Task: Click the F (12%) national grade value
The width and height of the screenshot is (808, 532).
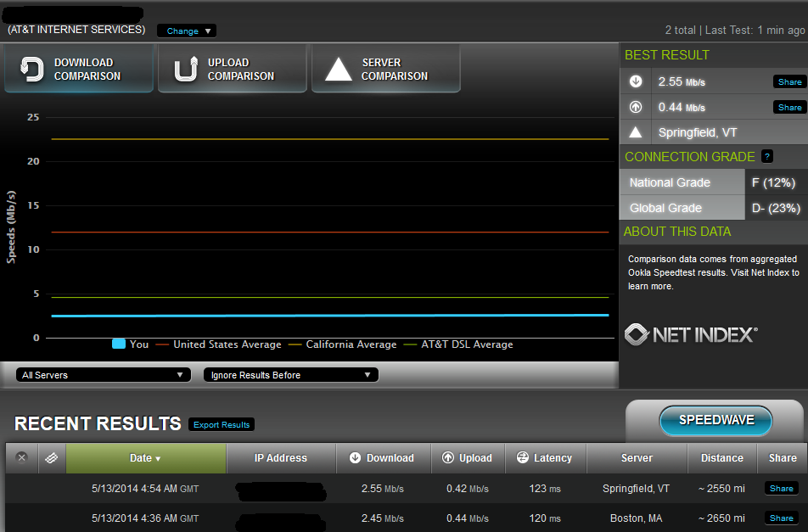Action: click(x=773, y=182)
